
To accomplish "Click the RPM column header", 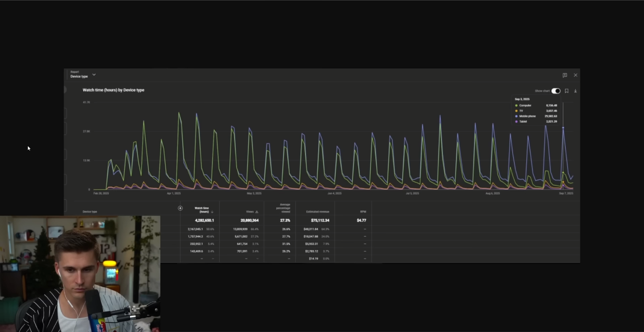I will tap(363, 212).
